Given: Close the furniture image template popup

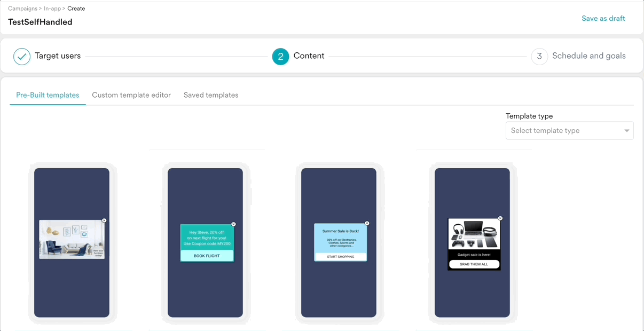Looking at the screenshot, I should click(104, 220).
